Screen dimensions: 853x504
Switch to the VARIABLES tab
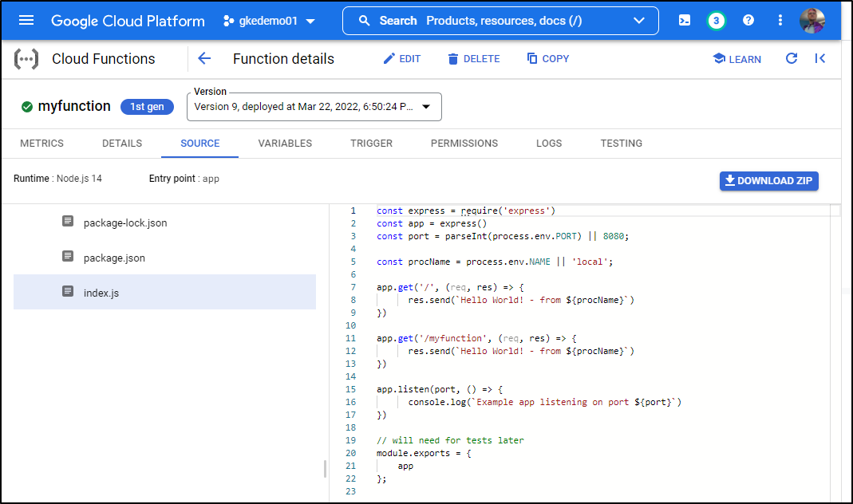pos(285,144)
